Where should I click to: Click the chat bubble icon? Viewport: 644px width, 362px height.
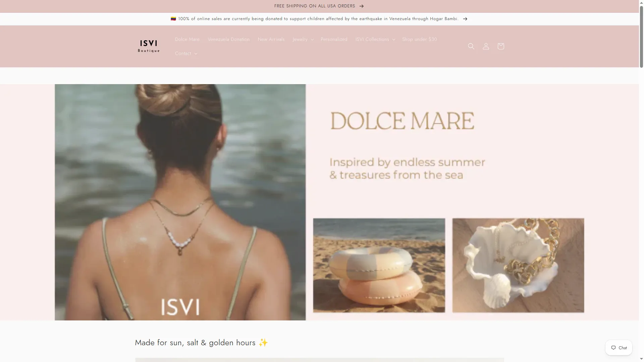click(613, 348)
